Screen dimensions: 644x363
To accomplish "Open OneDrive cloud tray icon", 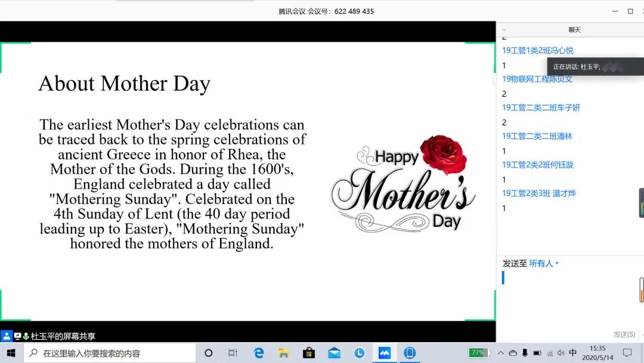I will point(513,353).
